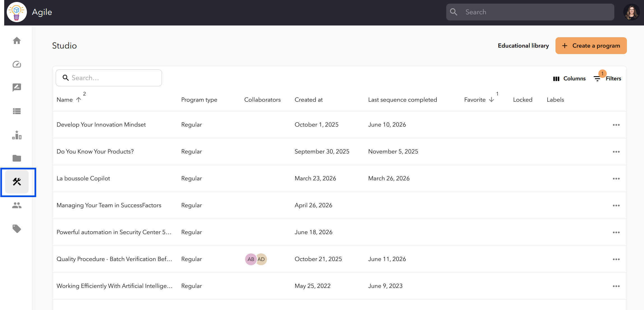Open the leaderboard podium icon
Screen dimensions: 644x310
[17, 135]
